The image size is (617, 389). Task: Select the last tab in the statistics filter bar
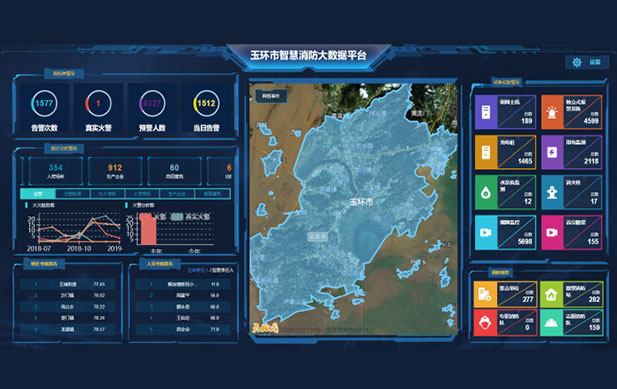(x=212, y=194)
